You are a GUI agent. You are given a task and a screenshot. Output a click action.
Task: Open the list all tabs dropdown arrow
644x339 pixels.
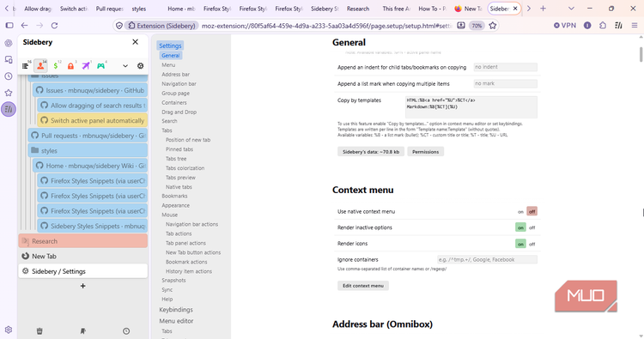pos(571,9)
